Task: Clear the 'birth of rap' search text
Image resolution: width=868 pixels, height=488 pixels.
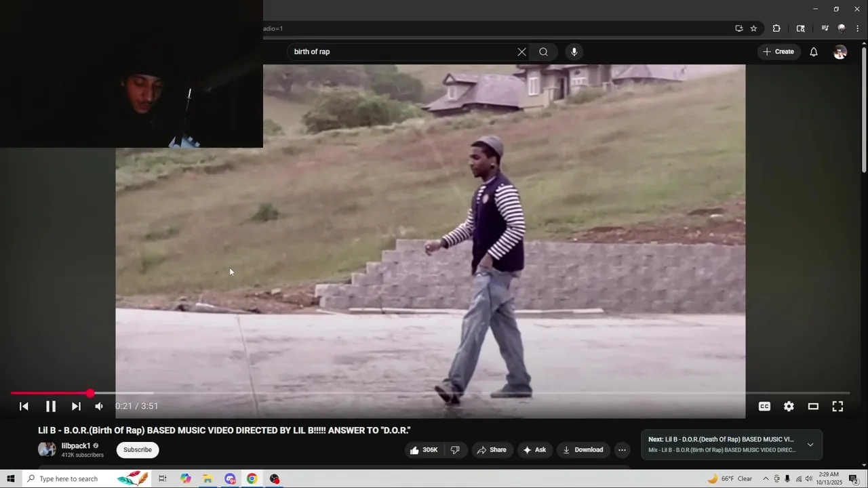Action: click(521, 52)
